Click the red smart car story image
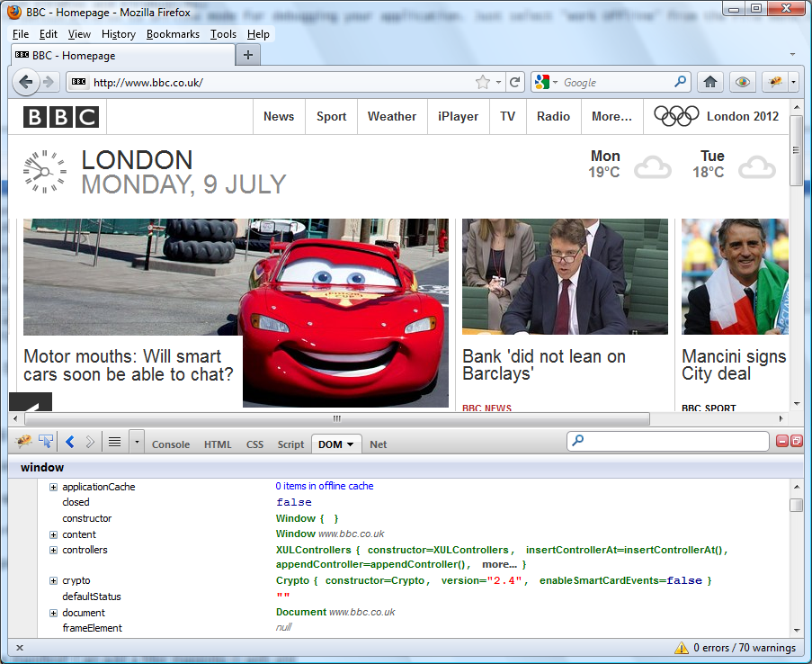The image size is (812, 664). click(236, 313)
